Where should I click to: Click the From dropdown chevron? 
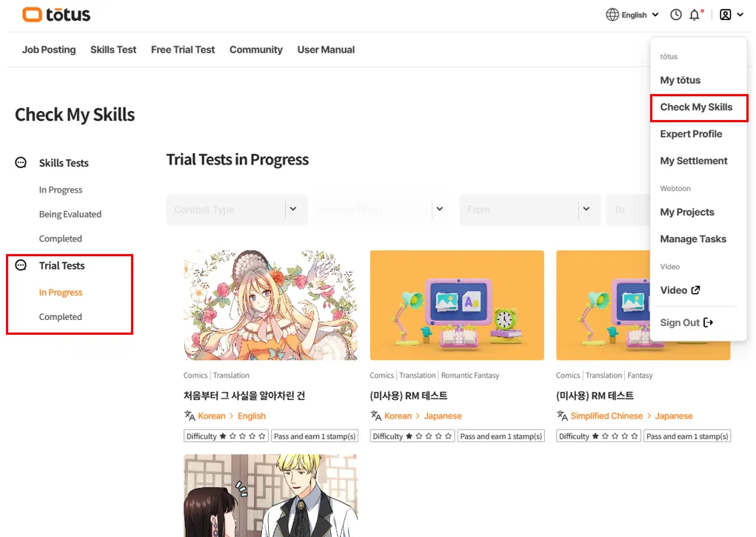586,209
